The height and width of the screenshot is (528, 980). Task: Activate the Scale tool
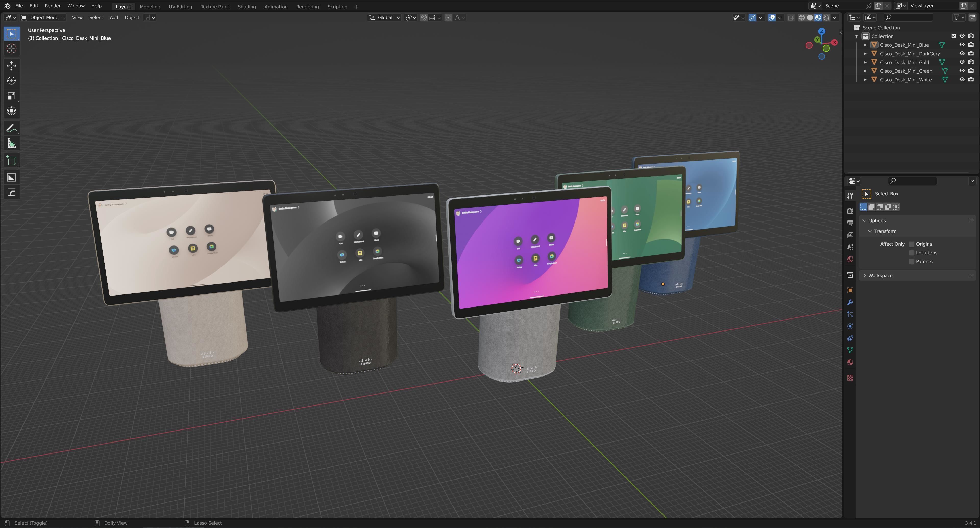11,96
